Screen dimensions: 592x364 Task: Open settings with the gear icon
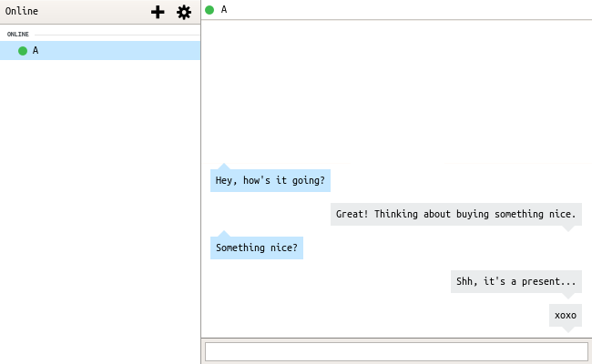184,12
